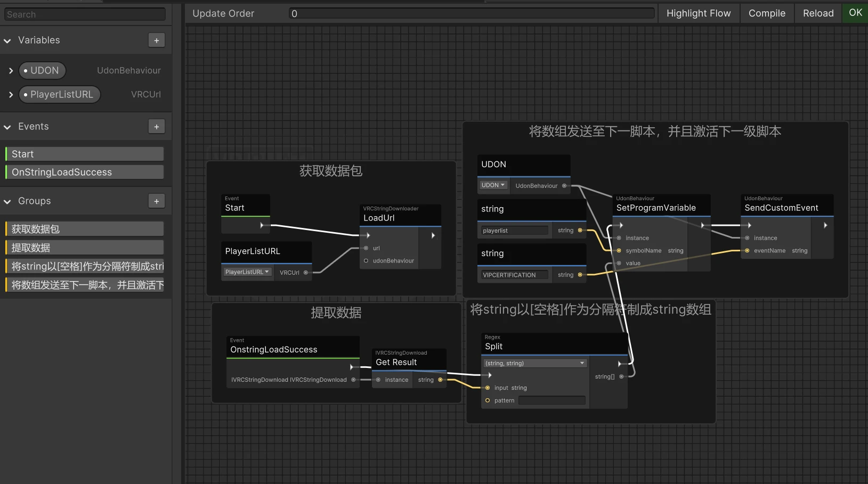Open the UDON variable dropdown on node
This screenshot has height=484, width=868.
[493, 185]
